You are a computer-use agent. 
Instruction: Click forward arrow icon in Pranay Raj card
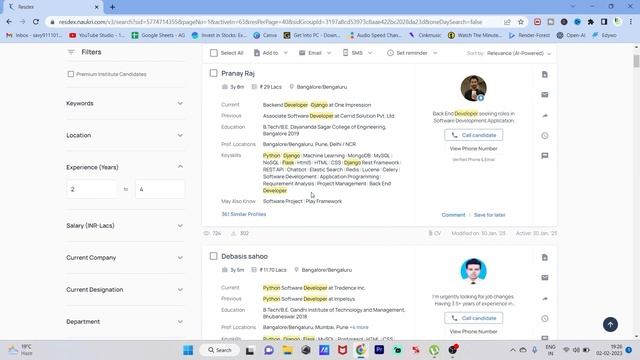544,116
